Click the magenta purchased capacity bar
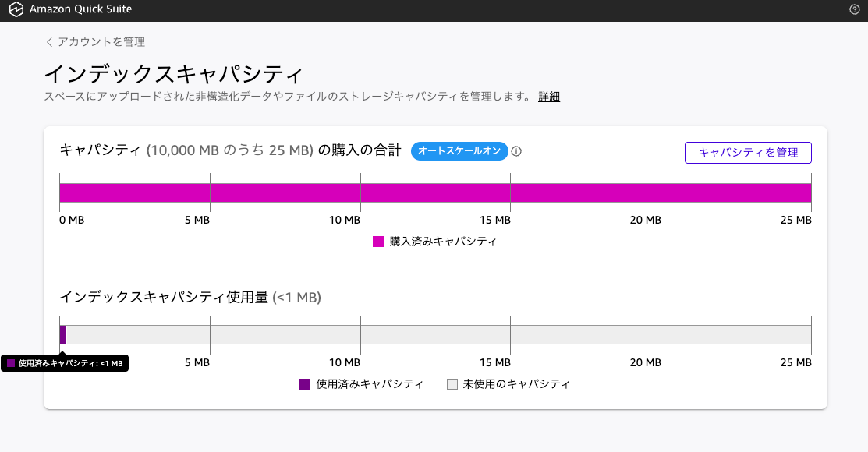 435,192
